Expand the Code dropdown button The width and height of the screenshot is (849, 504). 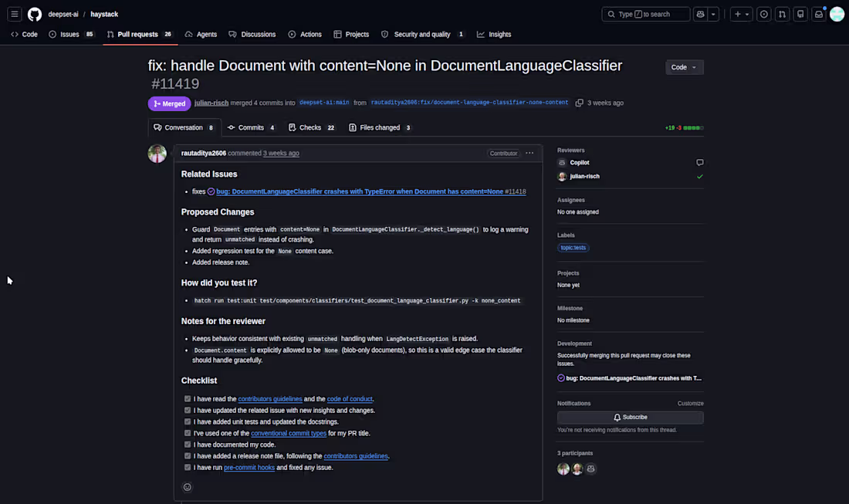684,67
